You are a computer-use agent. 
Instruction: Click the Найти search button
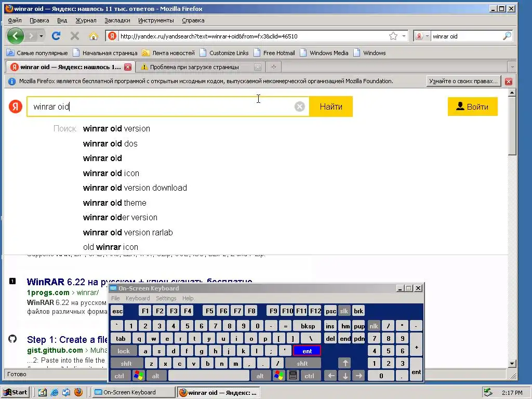(331, 107)
